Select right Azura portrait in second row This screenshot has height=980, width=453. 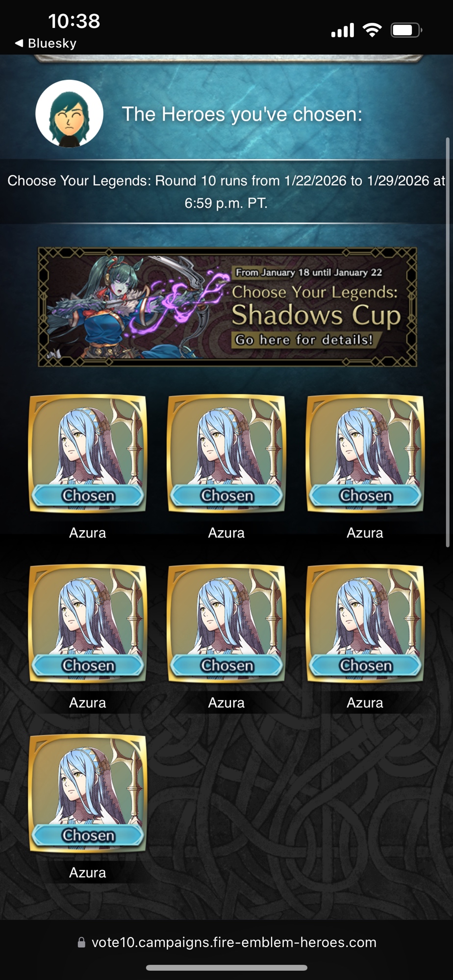[x=365, y=623]
